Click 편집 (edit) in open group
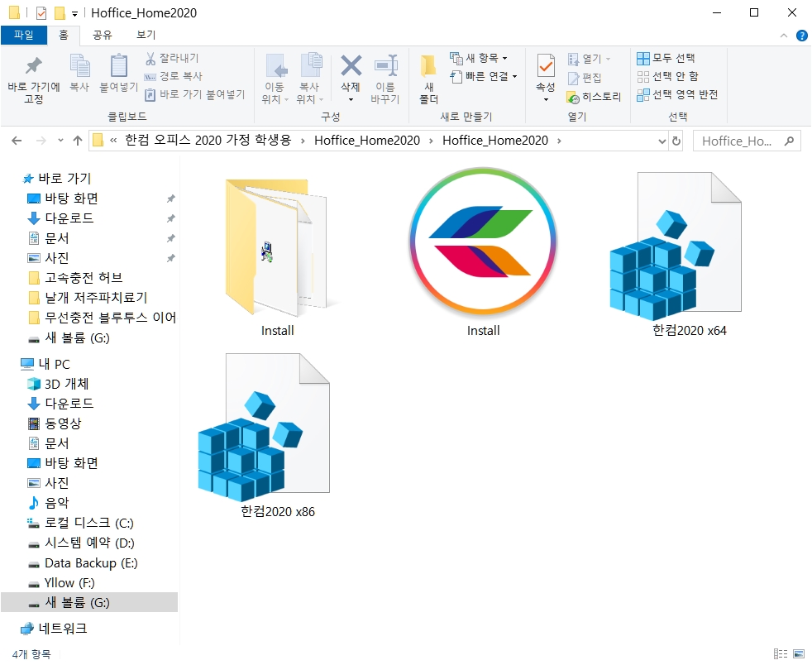Screen dimensions: 812x665 tap(585, 78)
